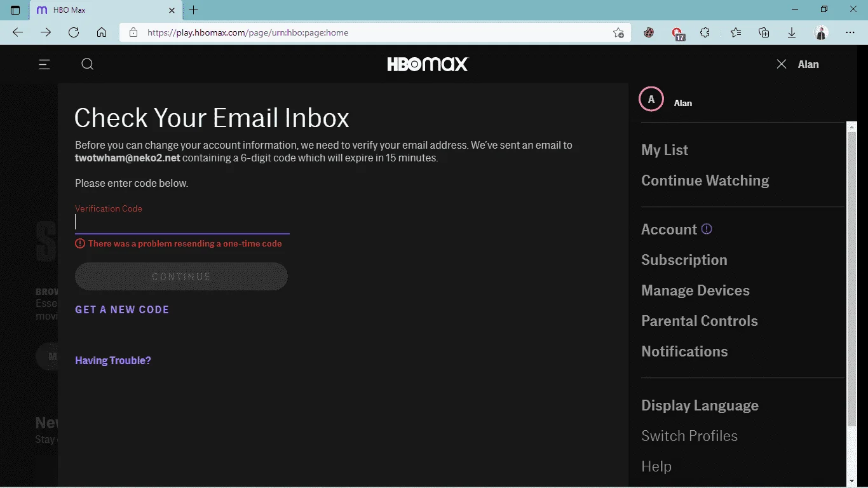Screen dimensions: 868x488
Task: Request a code via GET A NEW CODE
Action: point(122,309)
